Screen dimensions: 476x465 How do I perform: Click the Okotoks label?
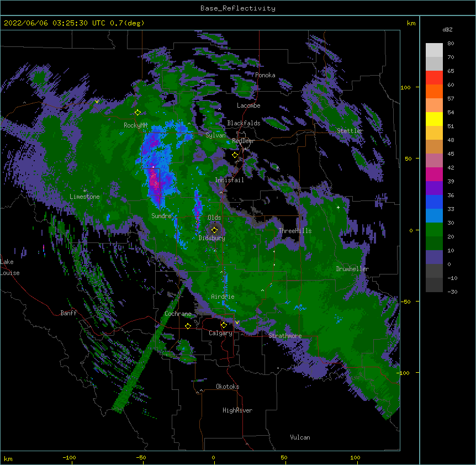[x=228, y=387]
